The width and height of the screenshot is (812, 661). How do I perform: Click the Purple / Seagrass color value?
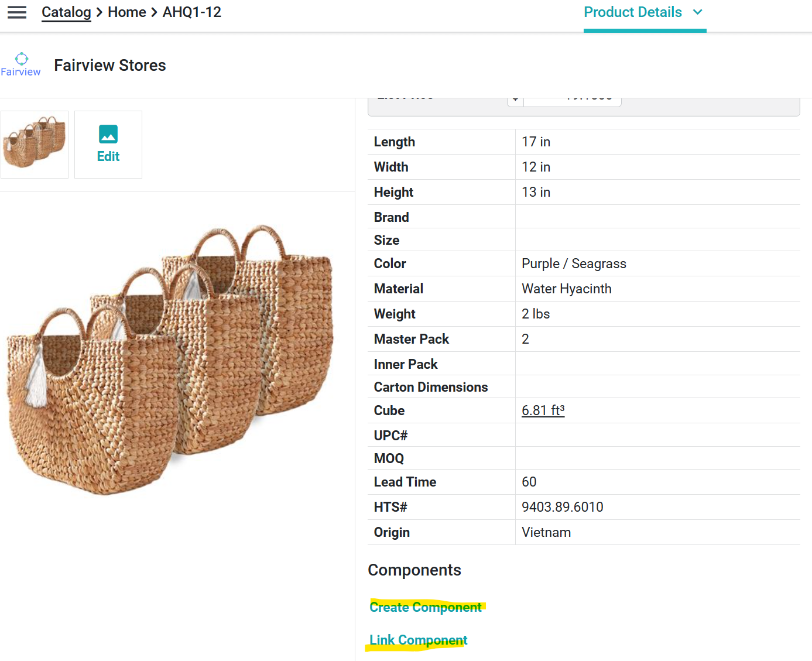click(x=574, y=263)
